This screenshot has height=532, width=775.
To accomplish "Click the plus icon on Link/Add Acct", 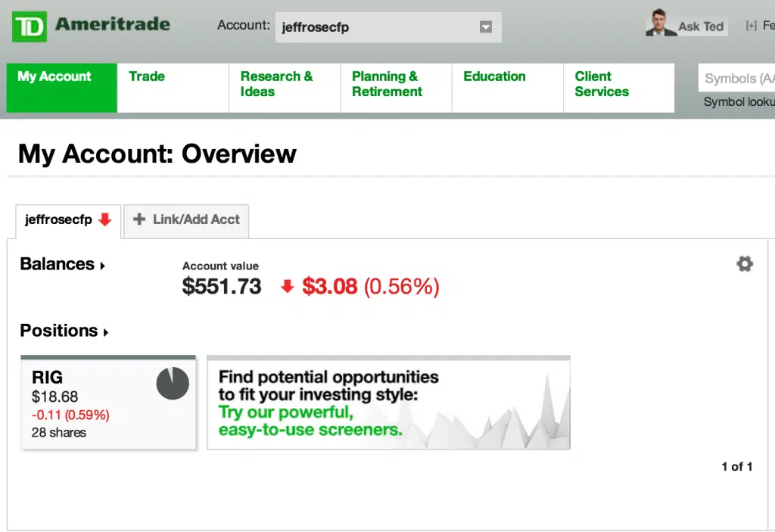I will click(140, 221).
